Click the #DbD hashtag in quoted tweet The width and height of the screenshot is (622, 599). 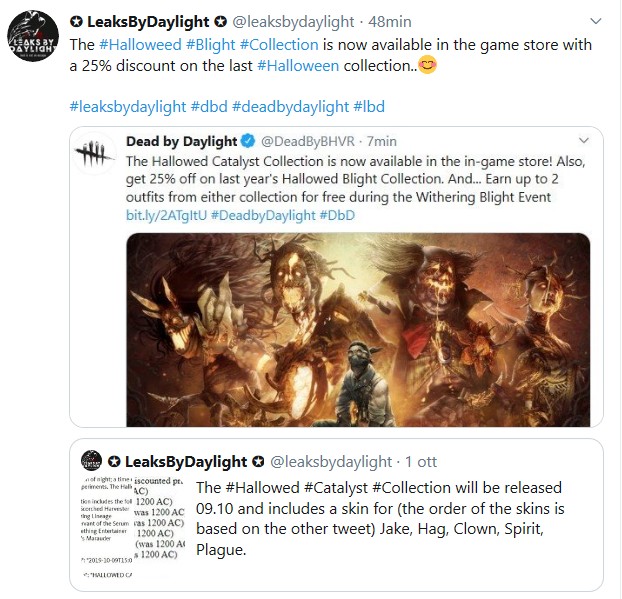tap(337, 215)
